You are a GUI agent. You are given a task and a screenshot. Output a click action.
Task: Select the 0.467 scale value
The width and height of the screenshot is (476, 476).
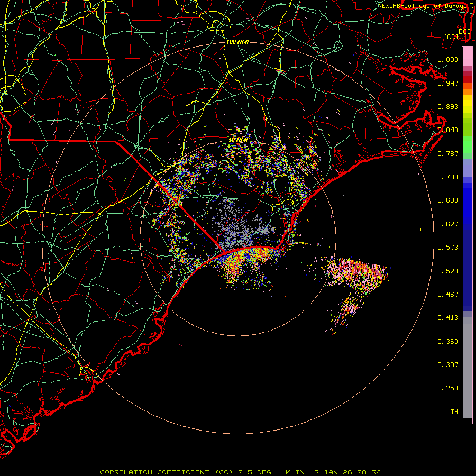tap(448, 295)
